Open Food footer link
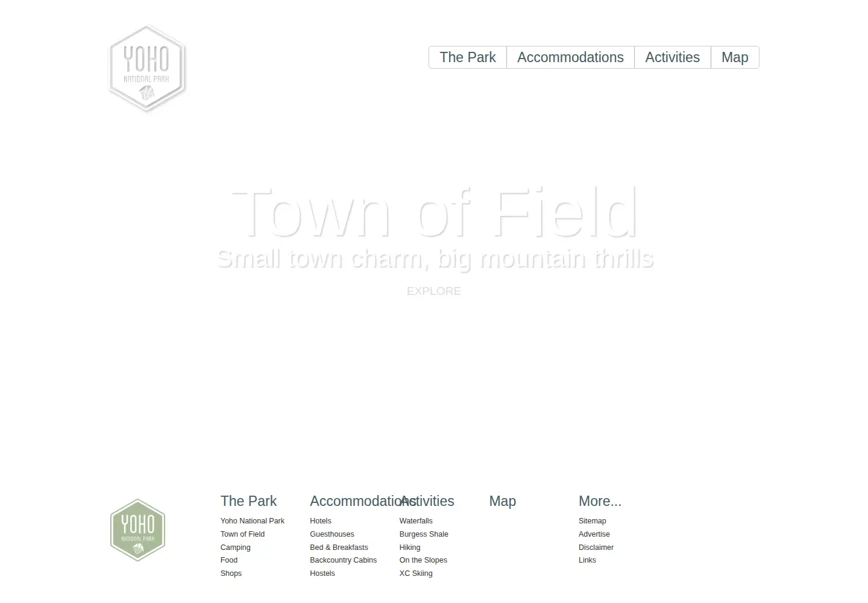868x603 pixels. pyautogui.click(x=229, y=560)
